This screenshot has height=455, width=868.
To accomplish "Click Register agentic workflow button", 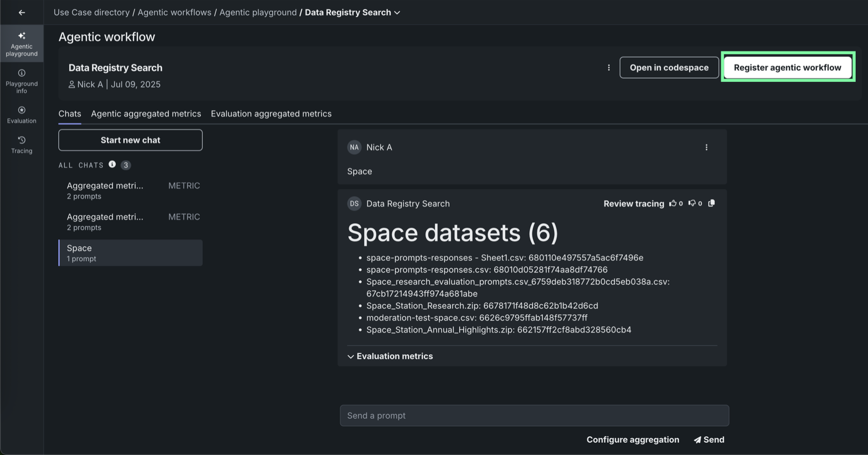I will (787, 67).
